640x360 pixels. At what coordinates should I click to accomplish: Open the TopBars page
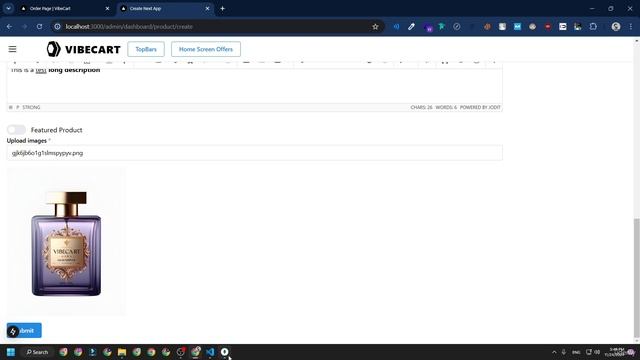[146, 49]
